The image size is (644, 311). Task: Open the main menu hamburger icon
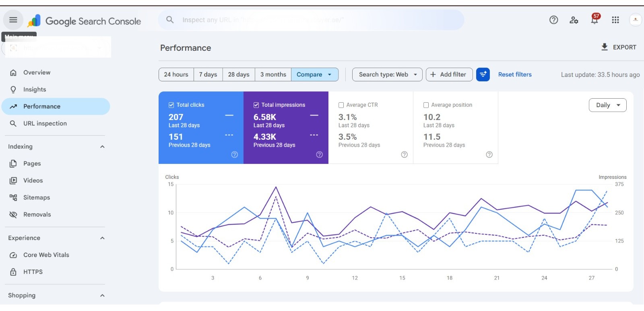pos(13,20)
